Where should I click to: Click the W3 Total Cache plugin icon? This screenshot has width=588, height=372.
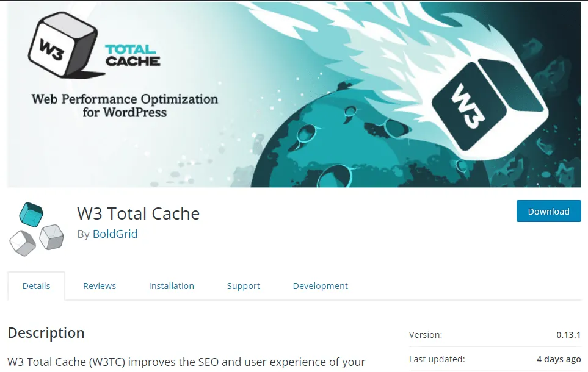point(37,227)
